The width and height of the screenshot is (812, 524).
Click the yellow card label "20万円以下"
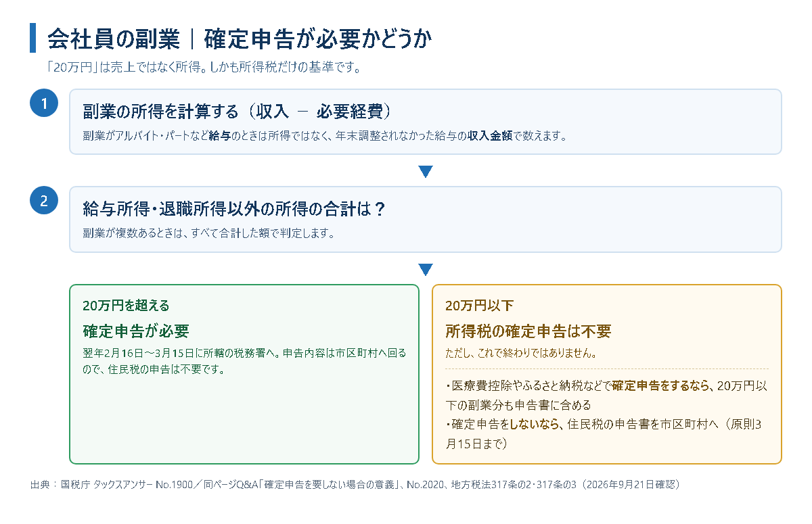479,305
